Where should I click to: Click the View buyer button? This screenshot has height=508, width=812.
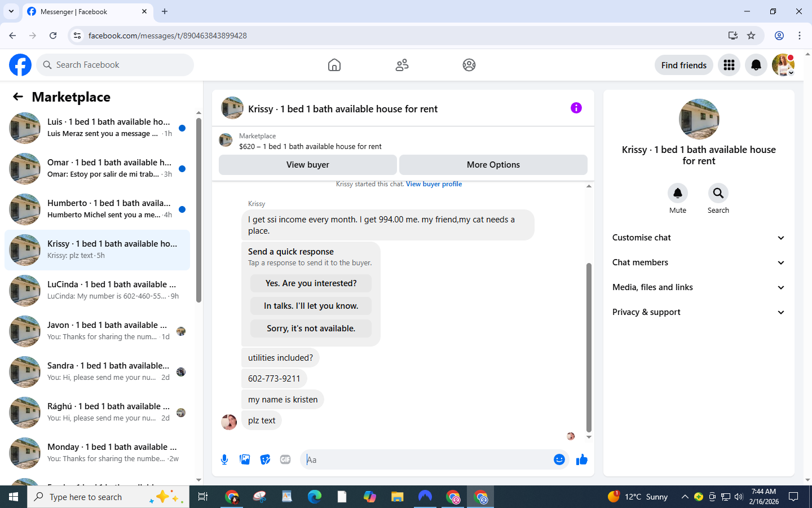coord(307,165)
